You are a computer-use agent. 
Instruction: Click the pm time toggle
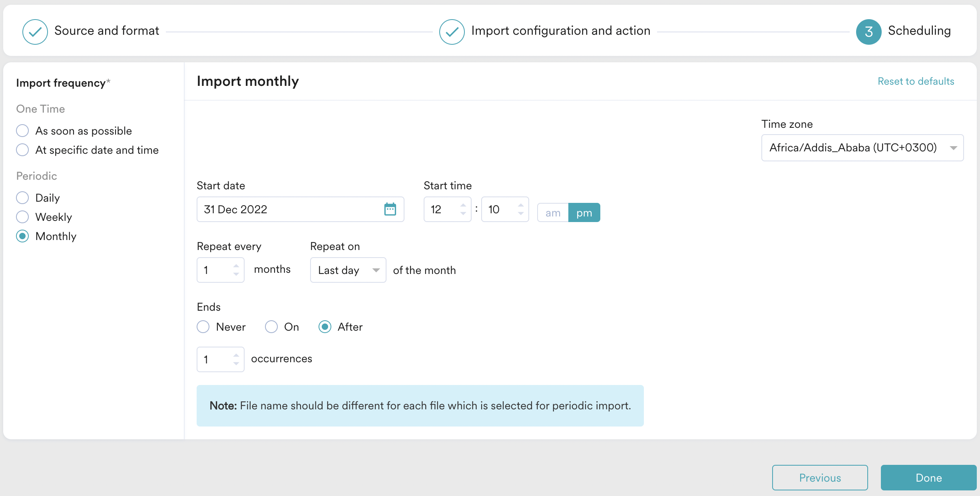[x=584, y=213]
